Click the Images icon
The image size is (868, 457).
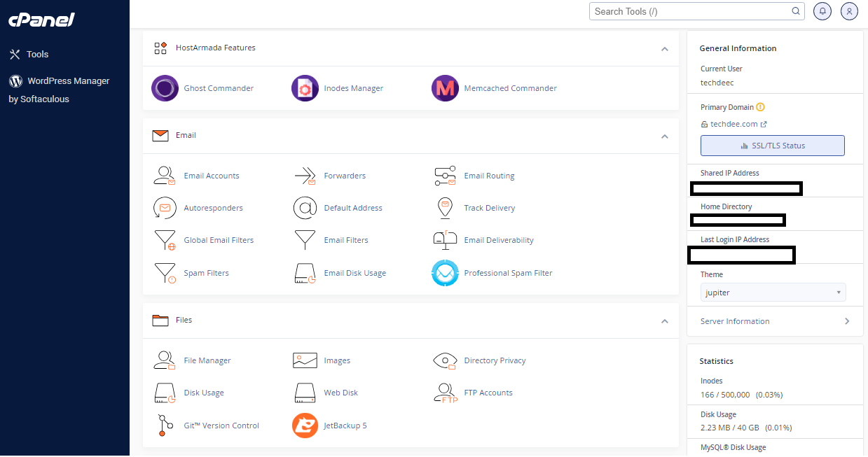(305, 360)
